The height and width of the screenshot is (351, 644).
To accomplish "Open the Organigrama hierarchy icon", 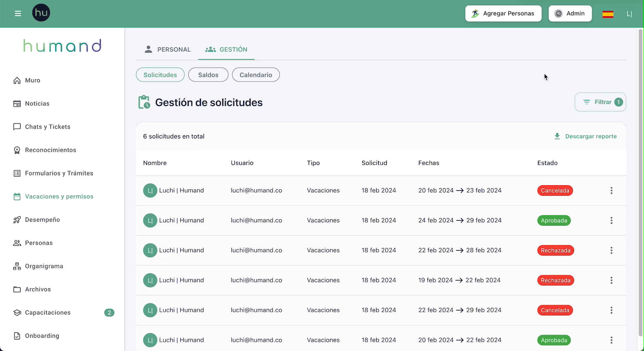I will coord(17,266).
